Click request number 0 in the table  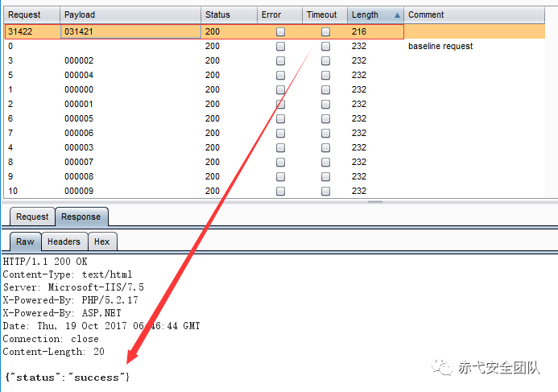point(10,46)
